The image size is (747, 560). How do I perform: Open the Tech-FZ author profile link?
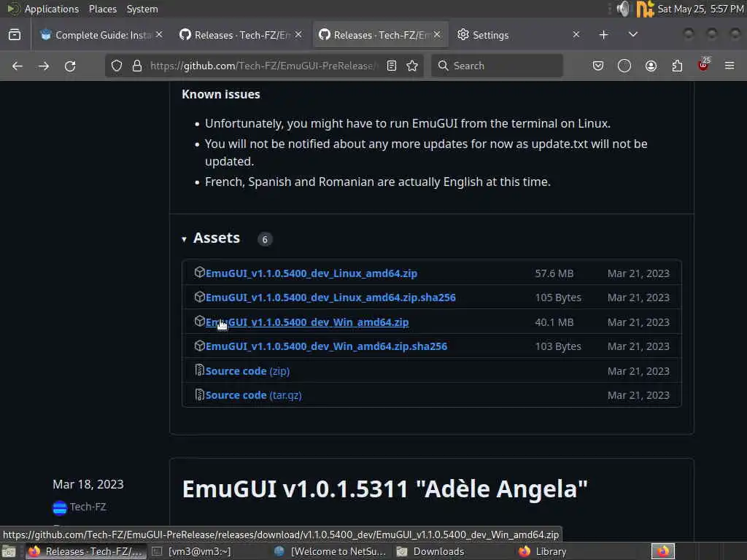pos(88,507)
